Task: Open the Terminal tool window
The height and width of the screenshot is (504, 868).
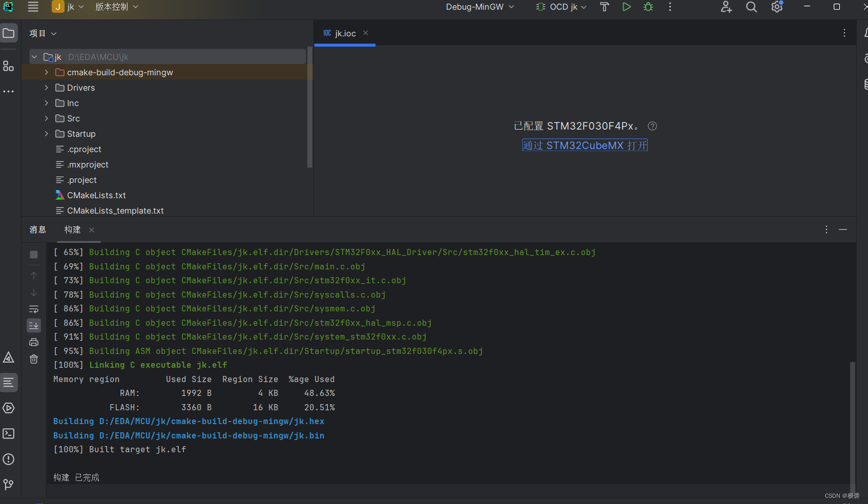Action: click(9, 434)
